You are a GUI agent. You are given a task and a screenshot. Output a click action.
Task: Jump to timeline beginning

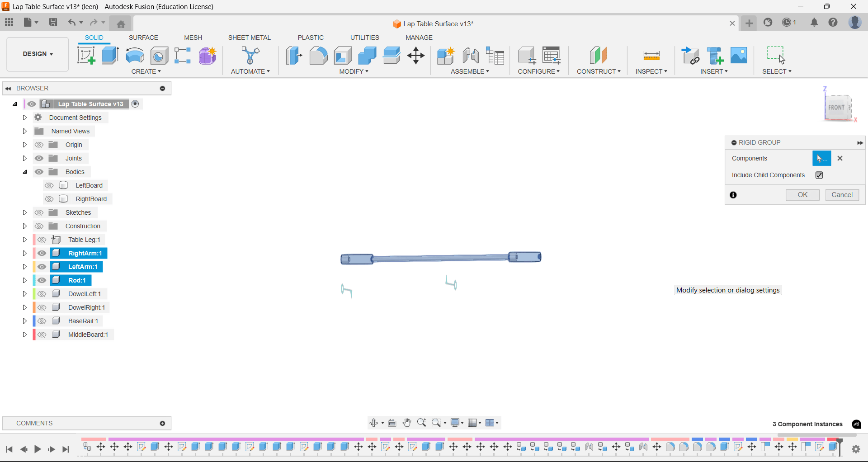click(x=9, y=449)
